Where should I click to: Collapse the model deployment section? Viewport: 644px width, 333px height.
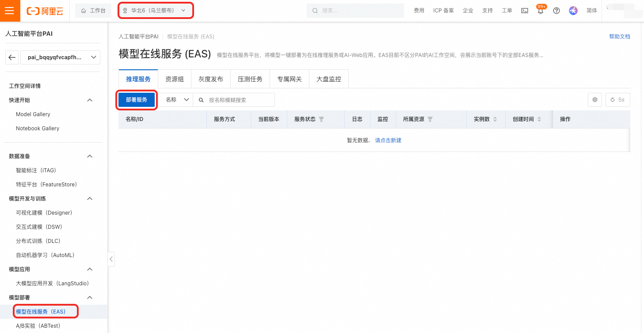click(x=90, y=298)
